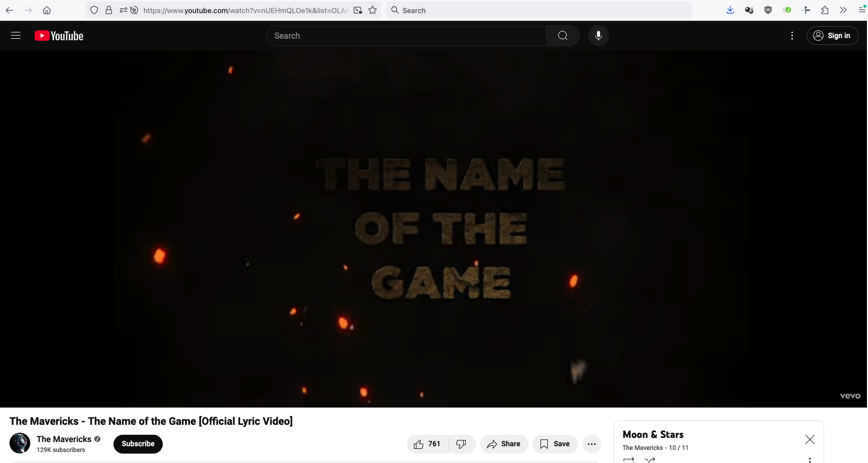The image size is (868, 463).
Task: Open the site permissions icon in address bar
Action: pyautogui.click(x=123, y=10)
